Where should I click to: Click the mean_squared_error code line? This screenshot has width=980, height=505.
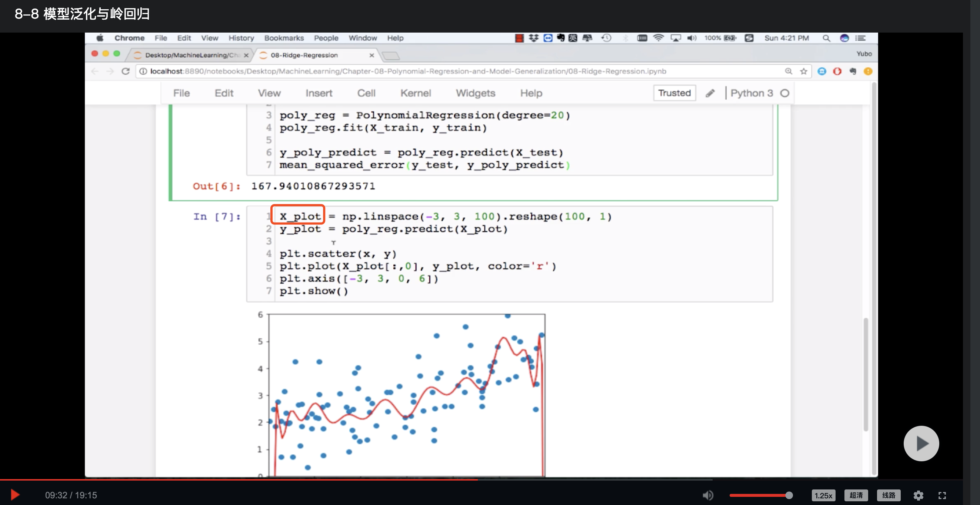click(x=424, y=165)
